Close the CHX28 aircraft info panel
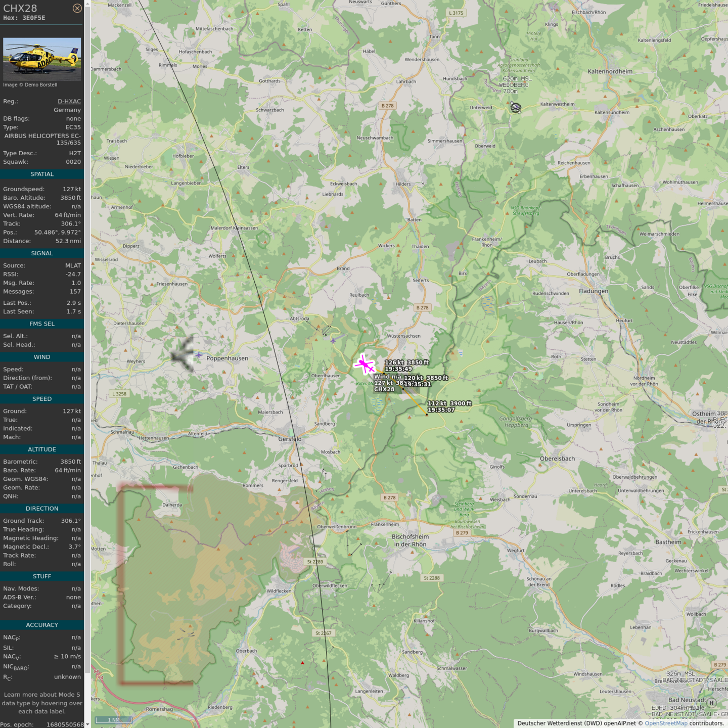 77,8
